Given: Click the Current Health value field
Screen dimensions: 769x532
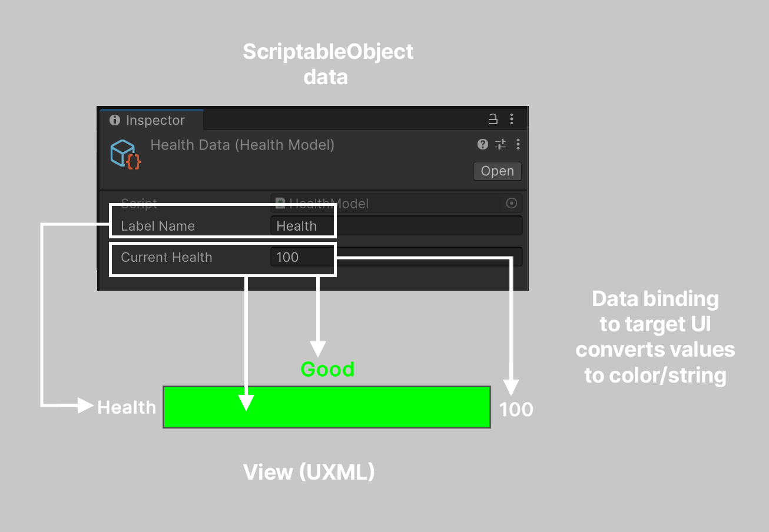Looking at the screenshot, I should point(396,257).
